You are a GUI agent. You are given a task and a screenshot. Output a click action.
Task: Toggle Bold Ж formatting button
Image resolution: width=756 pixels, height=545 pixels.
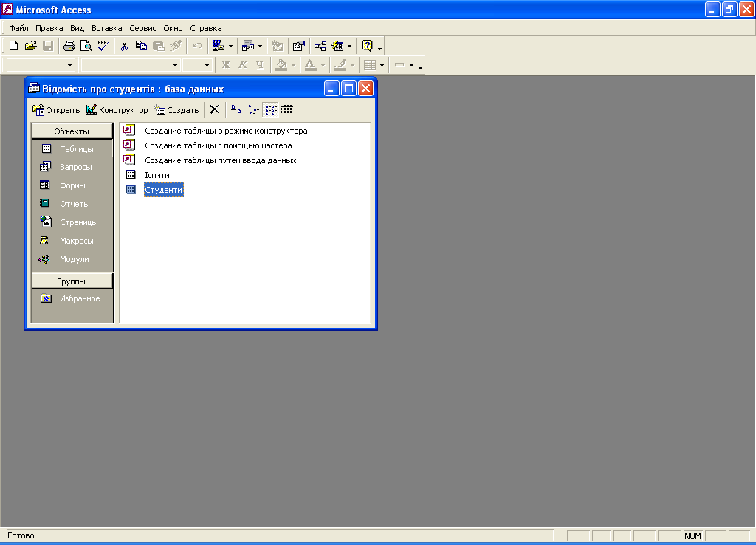(x=226, y=65)
